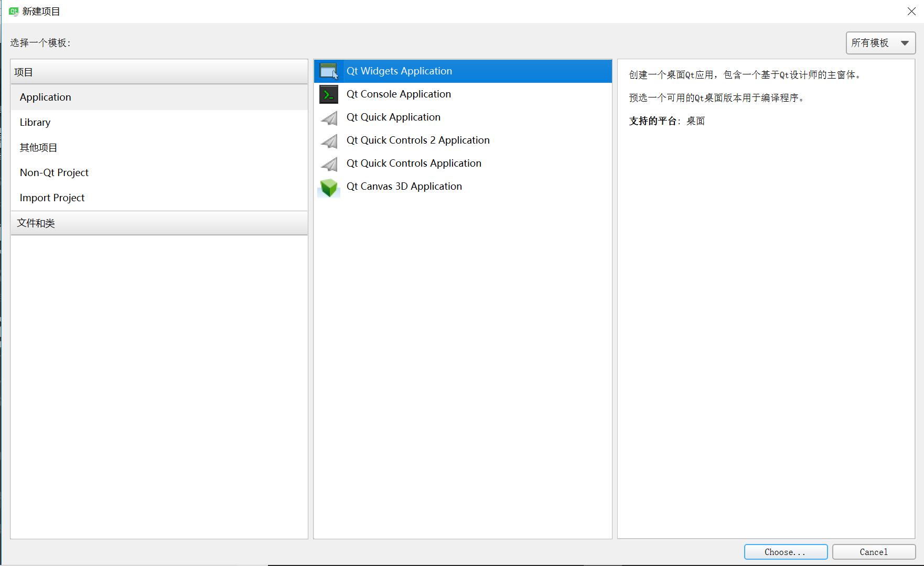Click the Qt Console Application terminal icon
This screenshot has height=566, width=924.
[329, 94]
